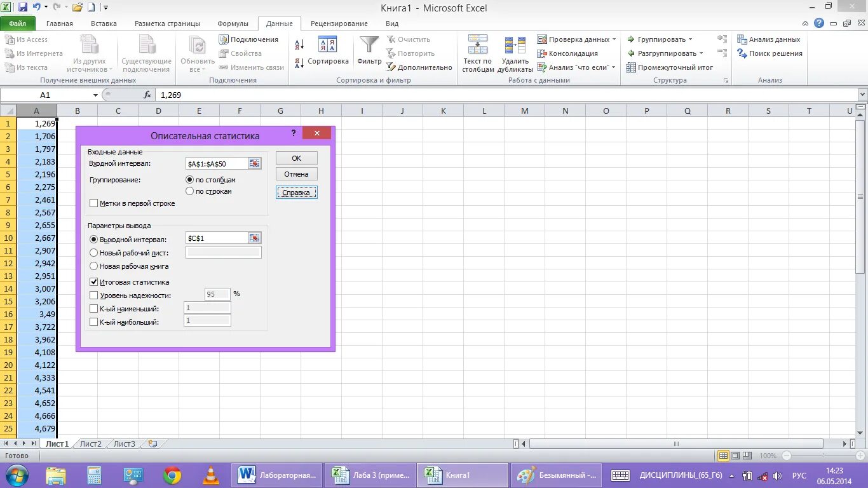Select Новая рабочая книга option

[94, 266]
